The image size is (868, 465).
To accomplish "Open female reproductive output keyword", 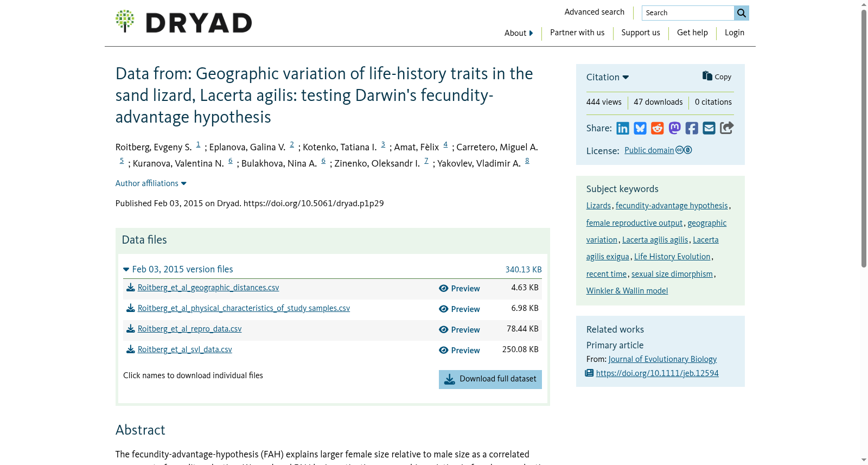I will click(634, 223).
